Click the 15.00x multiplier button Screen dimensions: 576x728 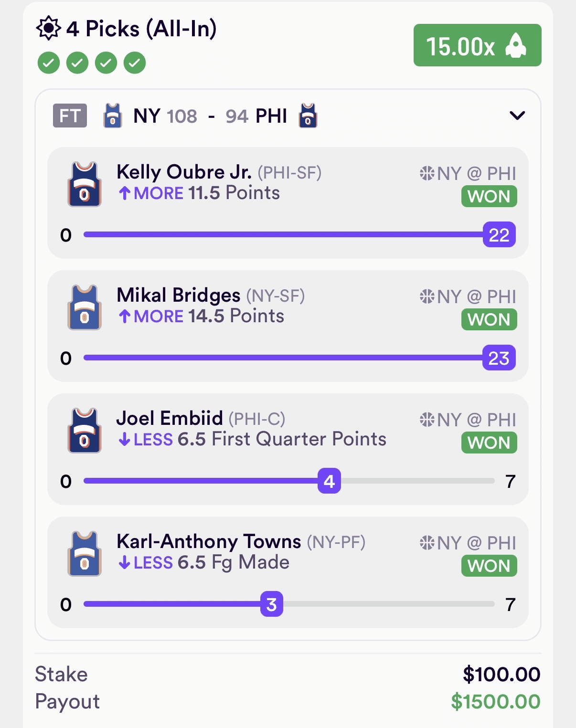(x=477, y=45)
